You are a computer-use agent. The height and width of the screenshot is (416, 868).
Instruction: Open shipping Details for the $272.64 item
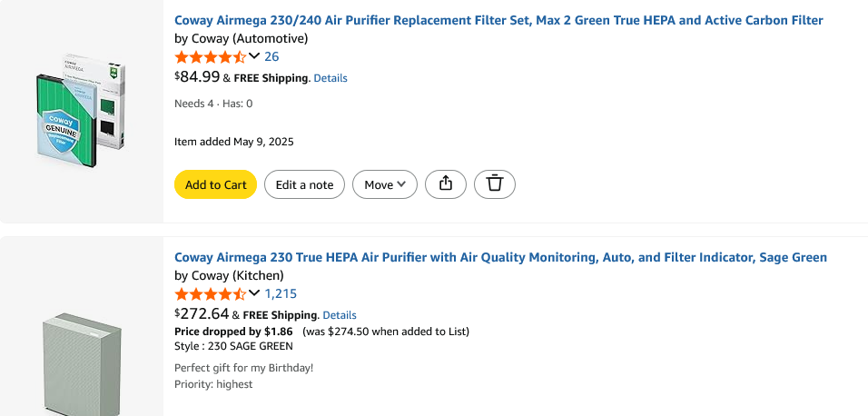pos(340,315)
